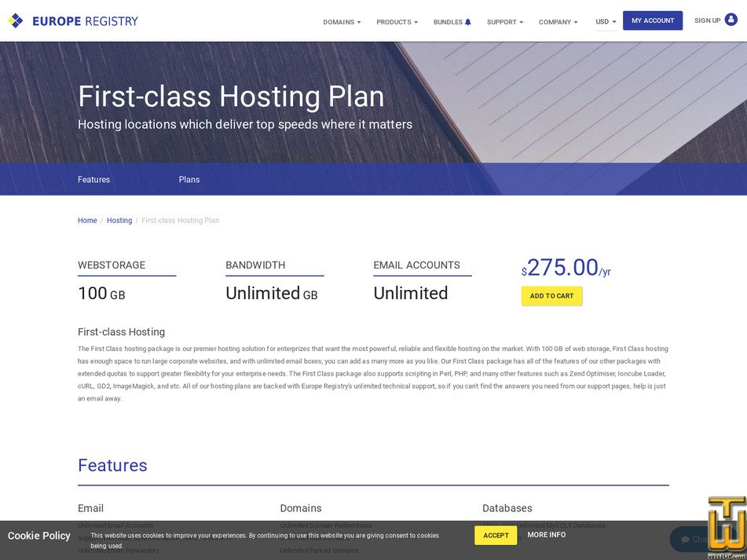Image resolution: width=747 pixels, height=560 pixels.
Task: Click the Databases column heading
Action: coord(507,508)
